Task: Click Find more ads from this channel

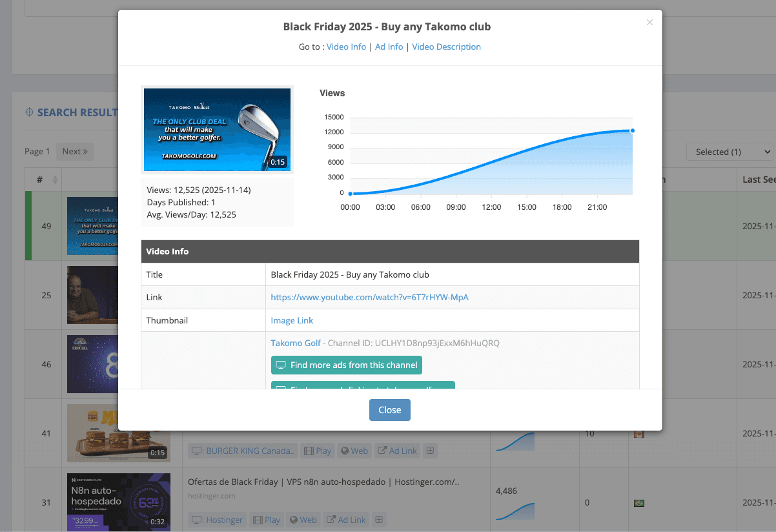Action: 346,365
